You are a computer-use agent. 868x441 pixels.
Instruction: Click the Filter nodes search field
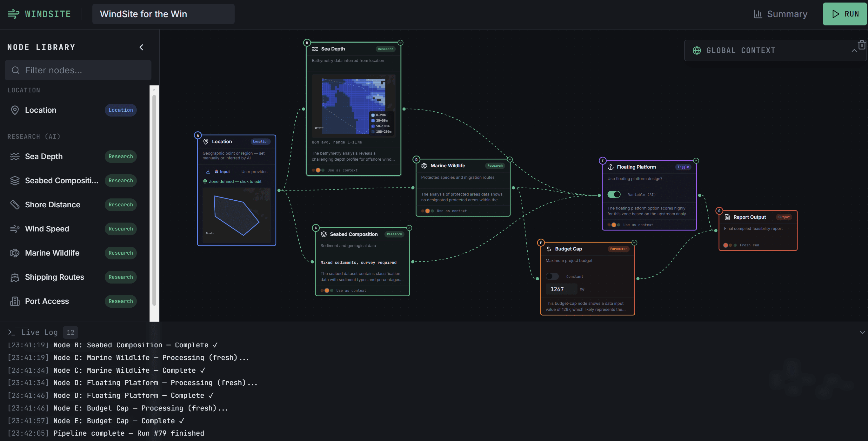[x=78, y=70]
